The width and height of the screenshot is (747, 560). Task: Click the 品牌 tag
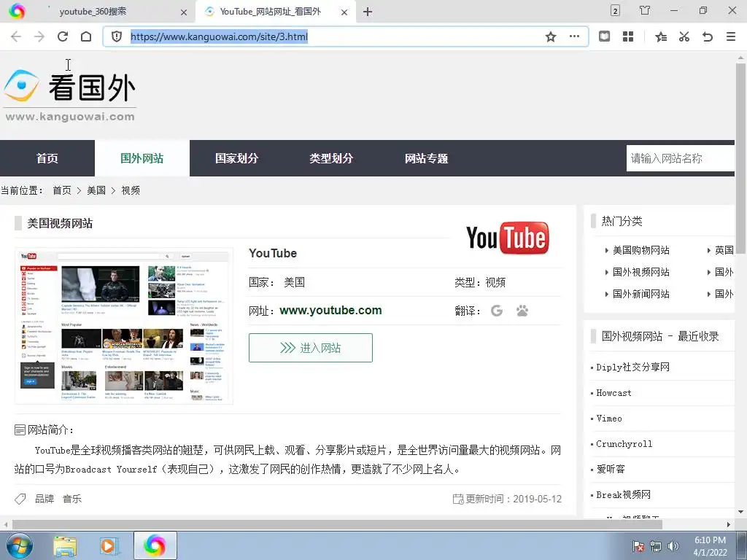(x=44, y=499)
